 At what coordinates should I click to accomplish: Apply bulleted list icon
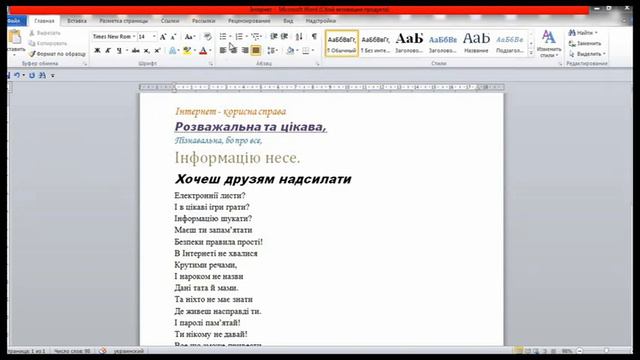click(x=223, y=37)
